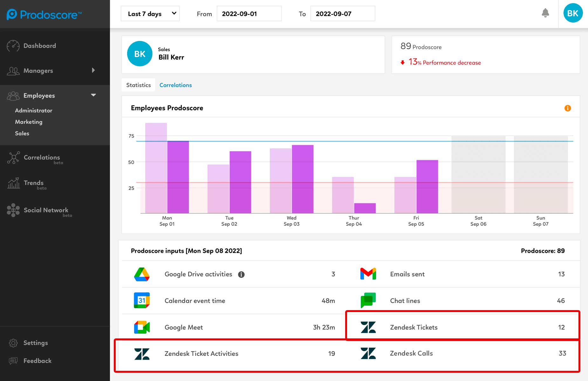Click the Google Calendar icon

(142, 301)
